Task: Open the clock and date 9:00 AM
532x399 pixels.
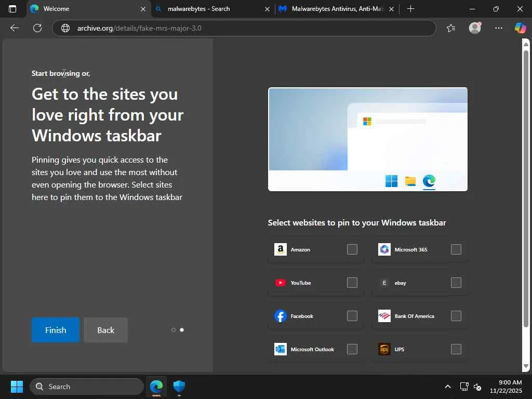Action: pyautogui.click(x=506, y=387)
